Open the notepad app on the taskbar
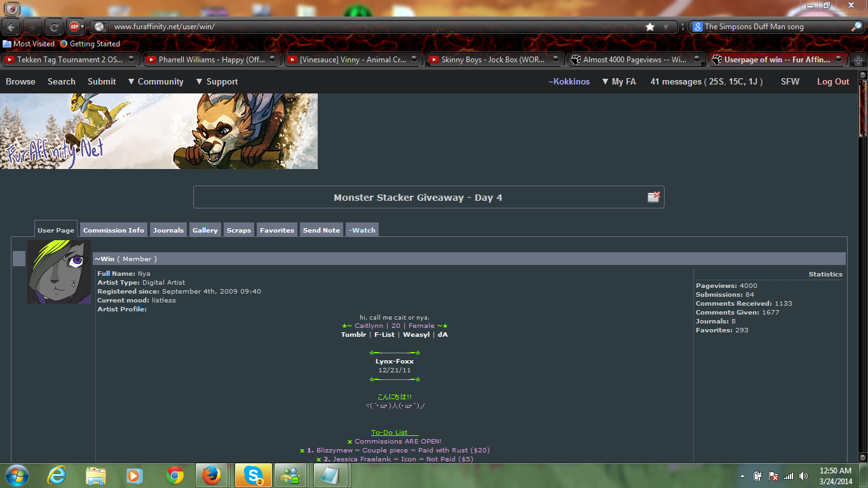Viewport: 868px width, 488px height. click(330, 475)
